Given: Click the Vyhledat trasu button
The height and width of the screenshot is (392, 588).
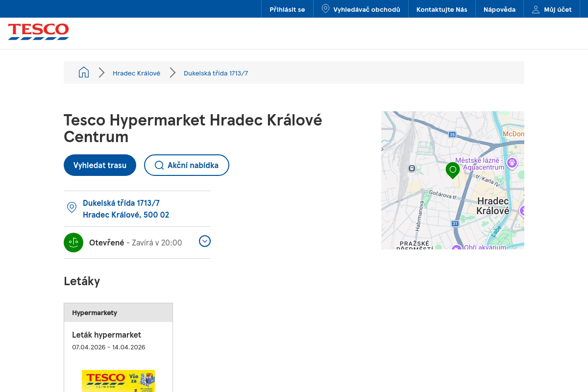Looking at the screenshot, I should pos(100,165).
